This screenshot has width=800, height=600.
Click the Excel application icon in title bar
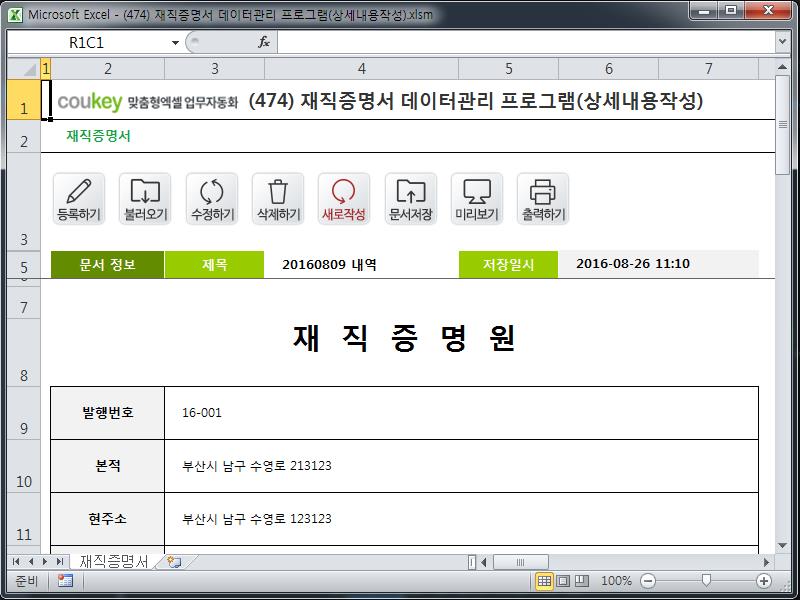15,14
